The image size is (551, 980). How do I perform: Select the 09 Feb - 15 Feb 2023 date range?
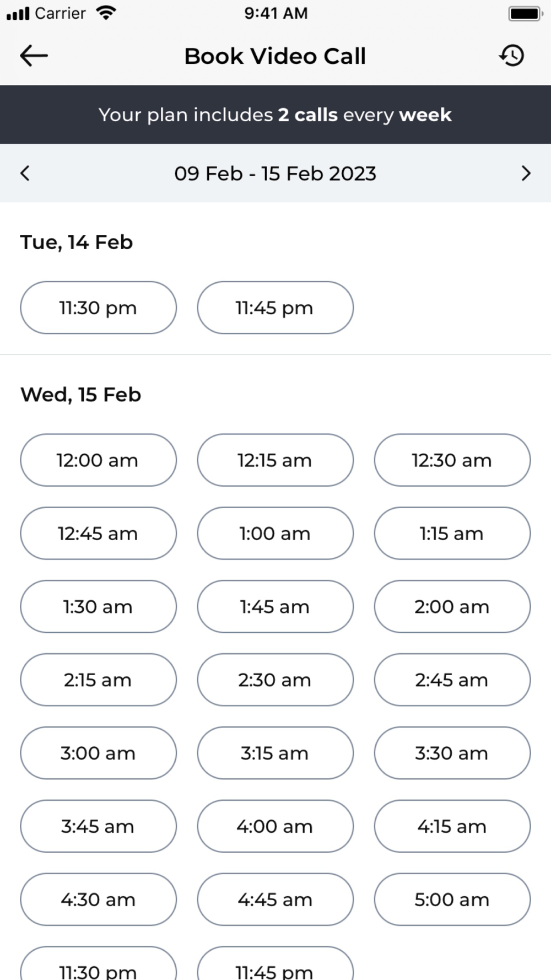[x=275, y=173]
